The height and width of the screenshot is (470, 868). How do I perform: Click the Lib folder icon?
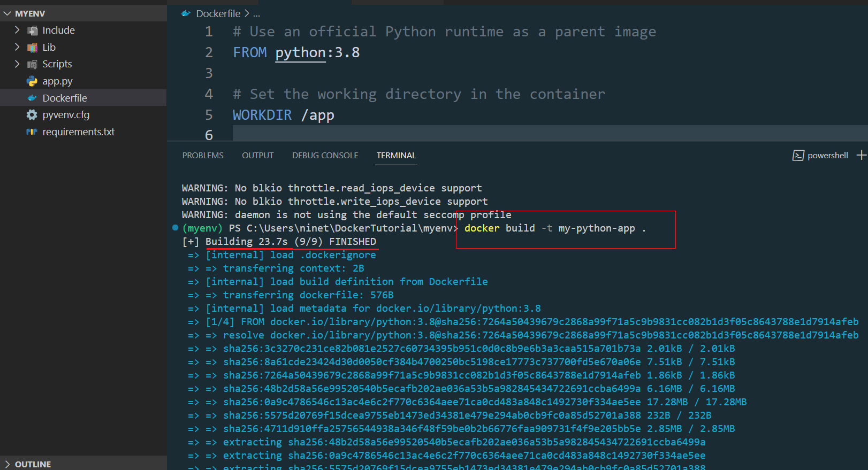[32, 48]
